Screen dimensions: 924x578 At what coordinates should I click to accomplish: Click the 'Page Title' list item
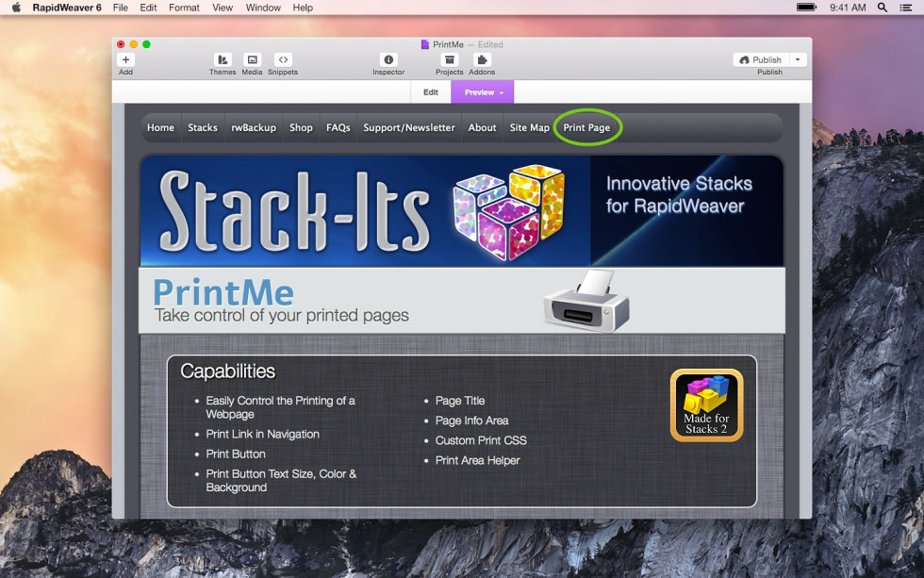(460, 401)
